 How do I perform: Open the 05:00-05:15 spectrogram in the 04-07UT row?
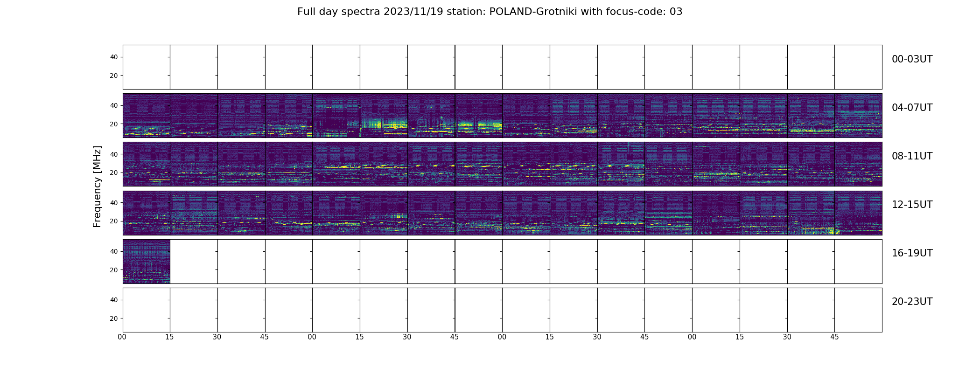coord(336,116)
